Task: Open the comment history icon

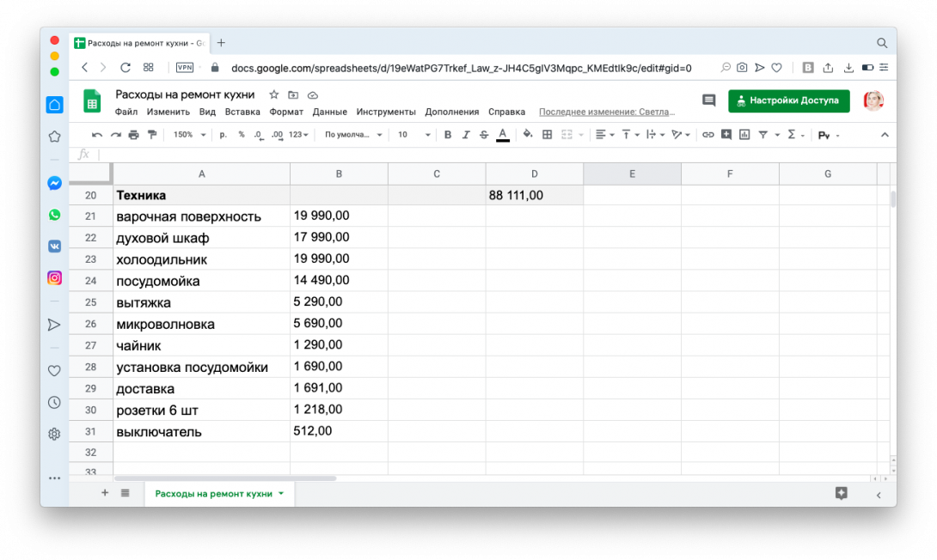Action: point(708,100)
